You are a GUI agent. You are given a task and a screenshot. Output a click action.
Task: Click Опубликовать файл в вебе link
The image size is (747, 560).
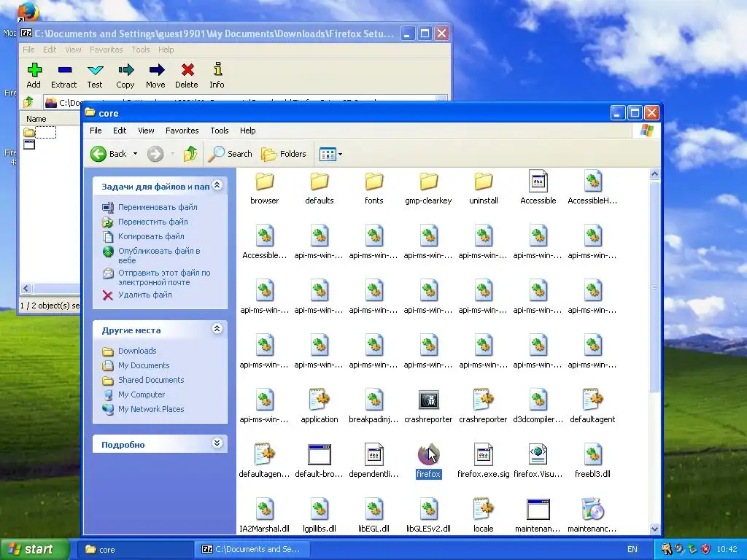click(159, 256)
